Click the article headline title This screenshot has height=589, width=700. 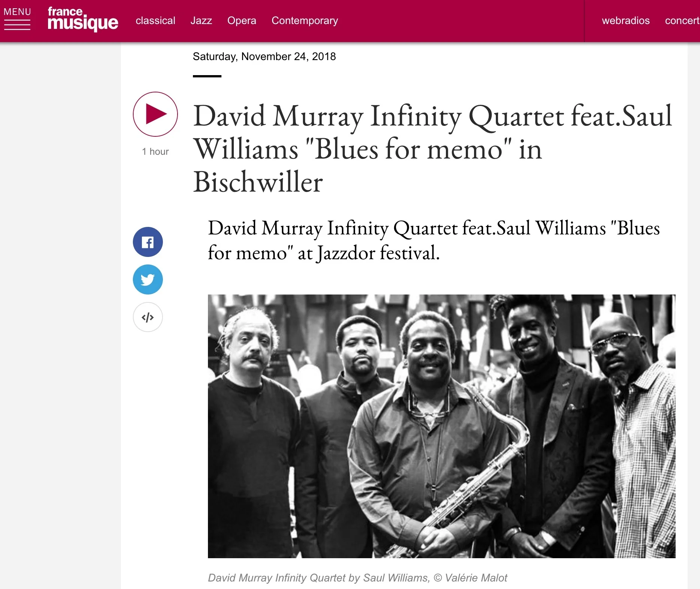432,149
